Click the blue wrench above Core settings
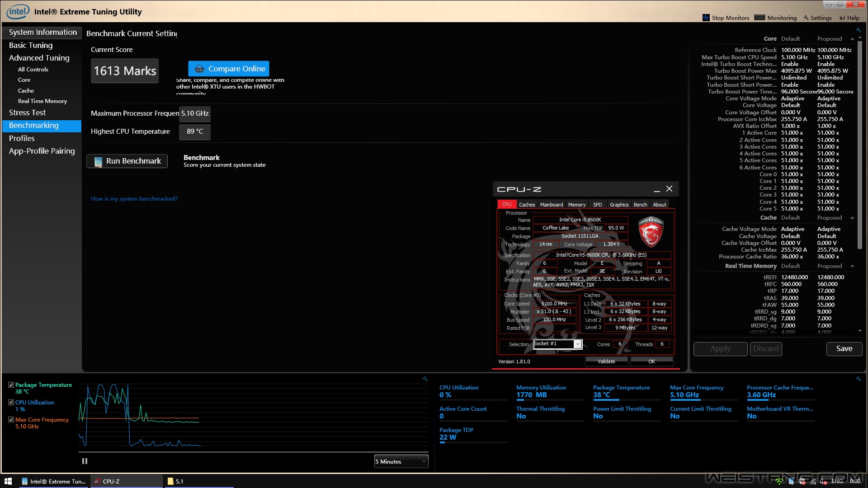Viewport: 868px width, 488px height. coord(859,30)
